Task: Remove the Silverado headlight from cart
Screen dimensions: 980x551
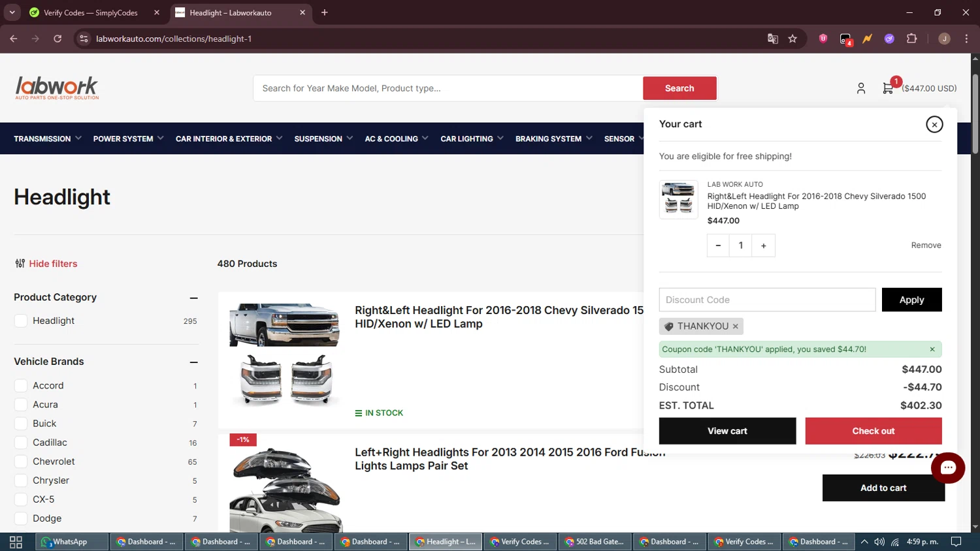Action: pyautogui.click(x=926, y=245)
